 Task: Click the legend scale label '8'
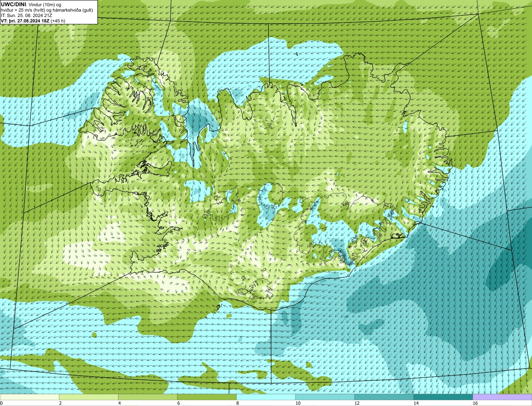click(x=238, y=403)
